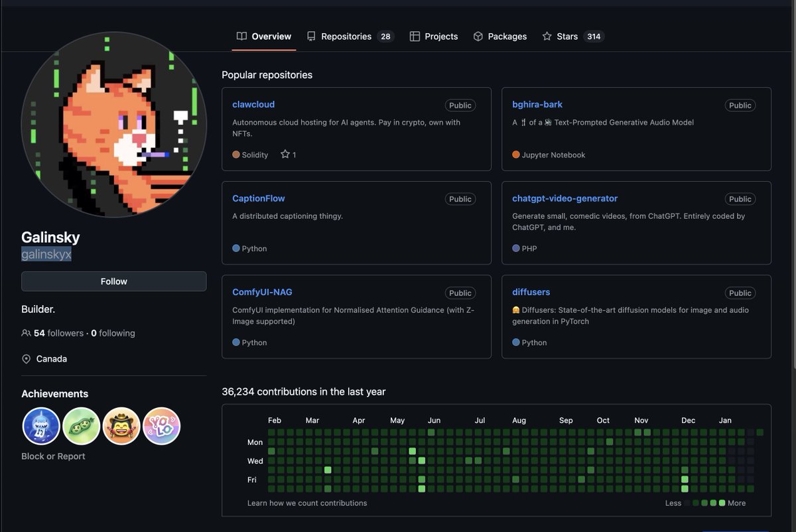Click the Public badge on clawcloud
The width and height of the screenshot is (796, 532).
point(460,105)
